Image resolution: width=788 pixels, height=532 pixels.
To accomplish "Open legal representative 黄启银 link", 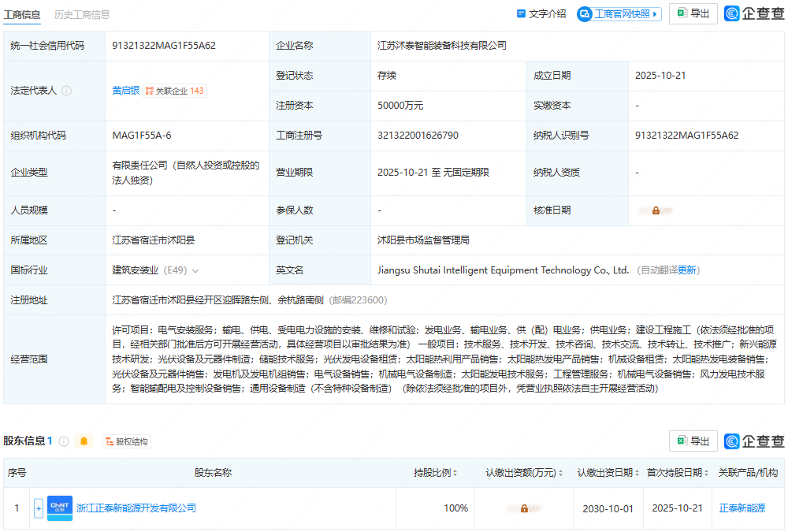I will 125,91.
